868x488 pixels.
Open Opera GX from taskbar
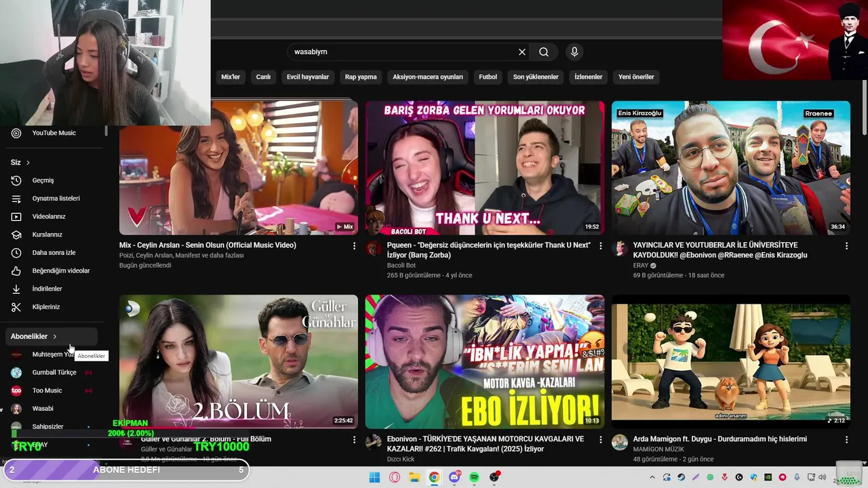click(395, 477)
